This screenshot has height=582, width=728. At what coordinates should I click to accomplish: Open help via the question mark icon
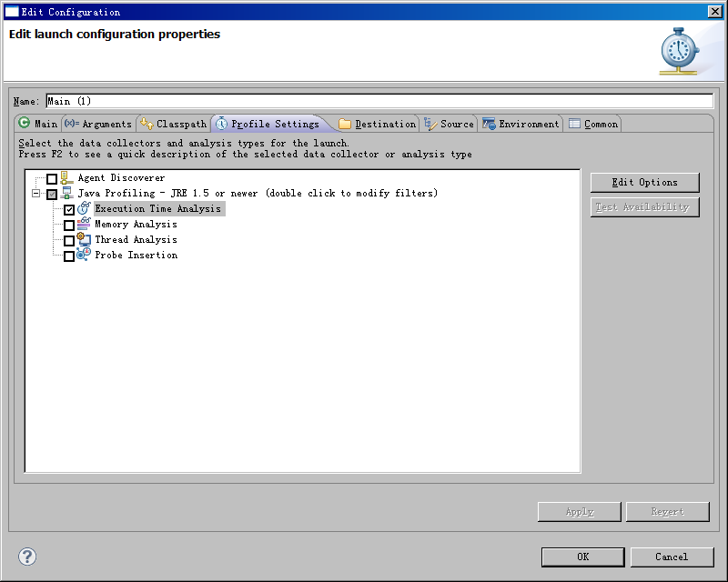tap(27, 557)
